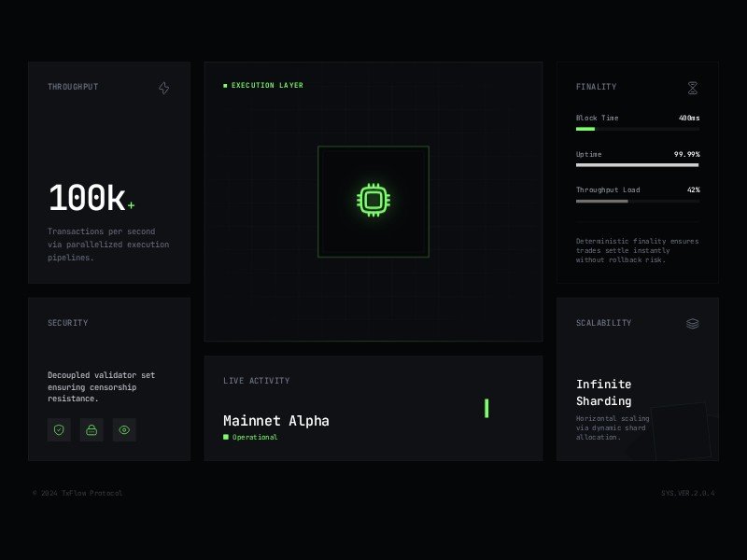Adjust the Throughput Load progress bar

click(637, 201)
